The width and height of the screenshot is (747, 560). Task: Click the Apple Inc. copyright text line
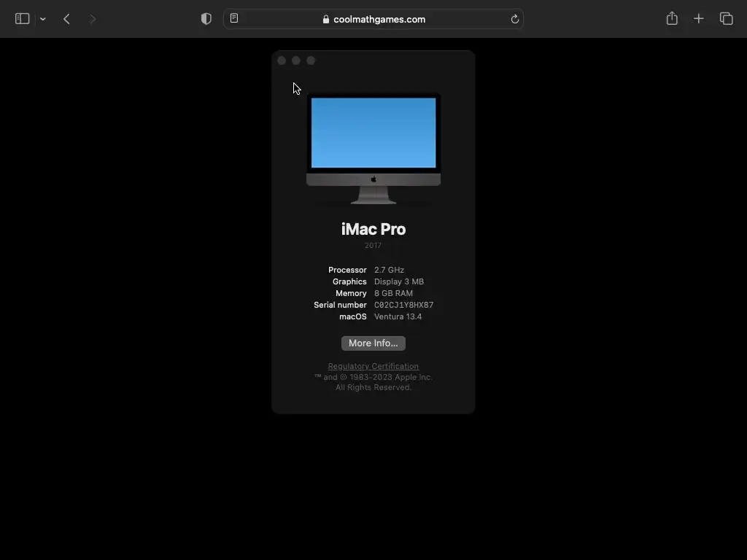click(x=373, y=377)
